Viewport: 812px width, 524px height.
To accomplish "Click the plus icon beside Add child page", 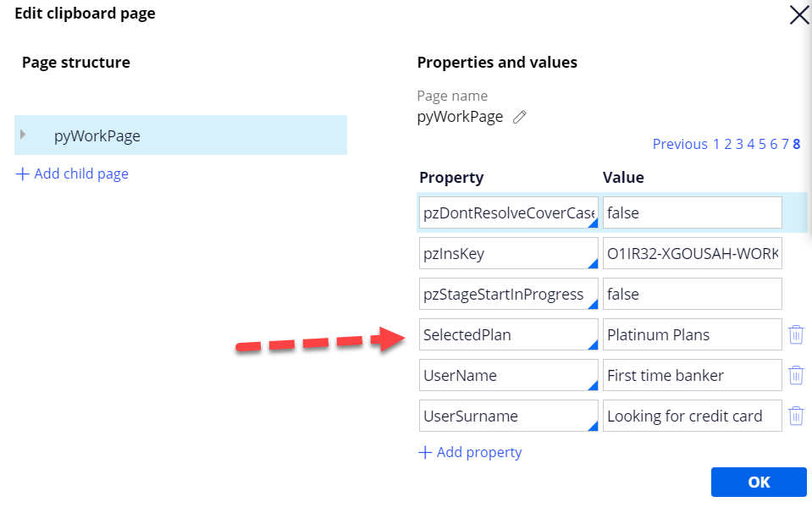I will pyautogui.click(x=22, y=174).
